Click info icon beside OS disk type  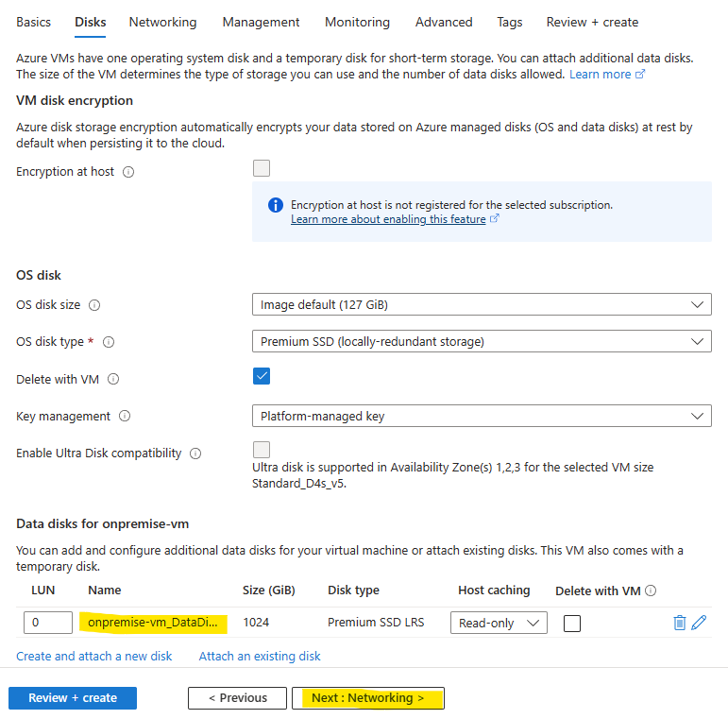pos(109,342)
